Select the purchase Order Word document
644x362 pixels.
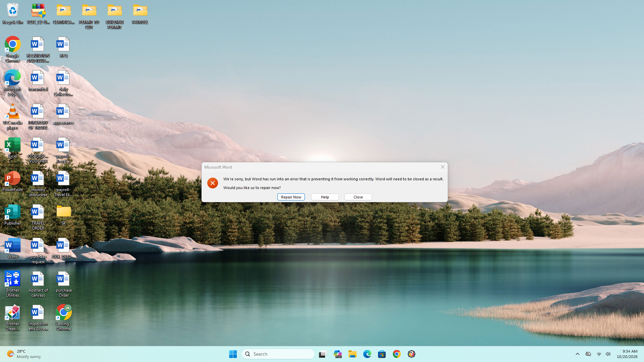tap(64, 284)
